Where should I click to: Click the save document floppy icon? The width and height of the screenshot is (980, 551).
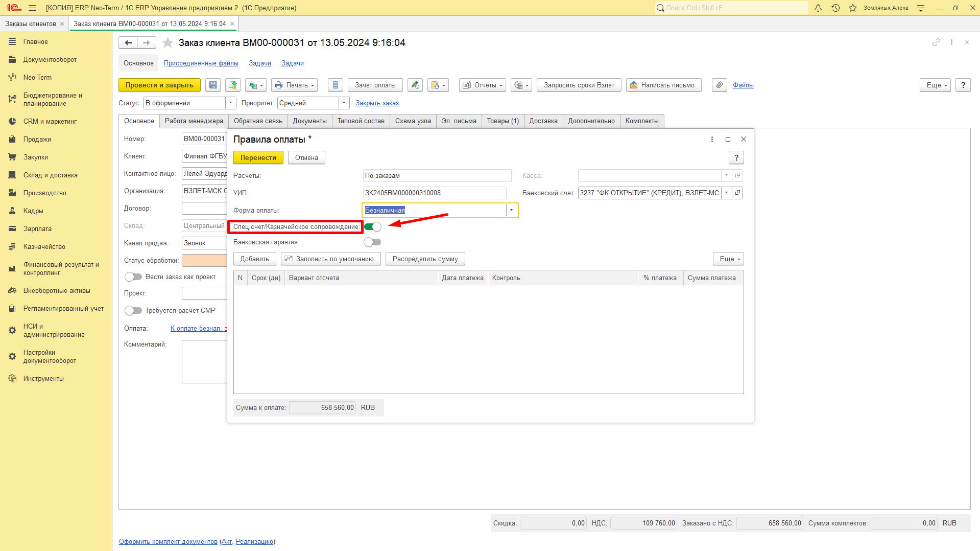pos(213,85)
